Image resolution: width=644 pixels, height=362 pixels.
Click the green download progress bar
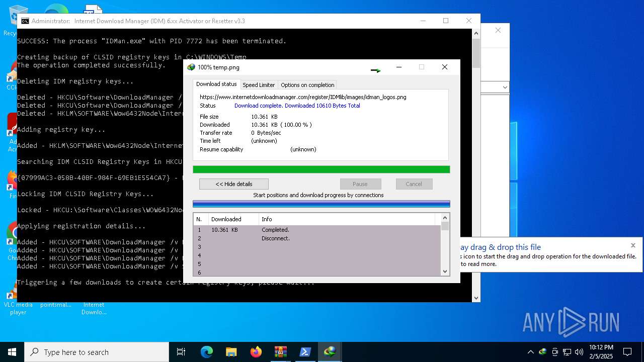pyautogui.click(x=321, y=169)
